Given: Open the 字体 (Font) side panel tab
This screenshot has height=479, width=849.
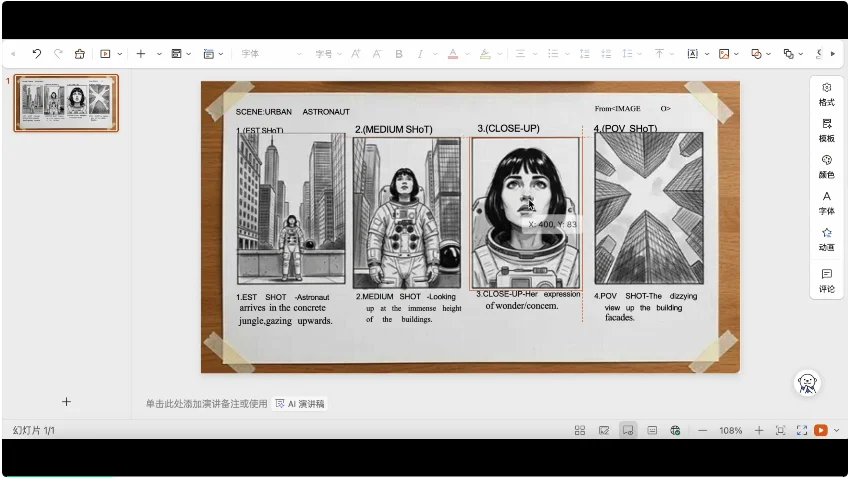Looking at the screenshot, I should coord(826,203).
